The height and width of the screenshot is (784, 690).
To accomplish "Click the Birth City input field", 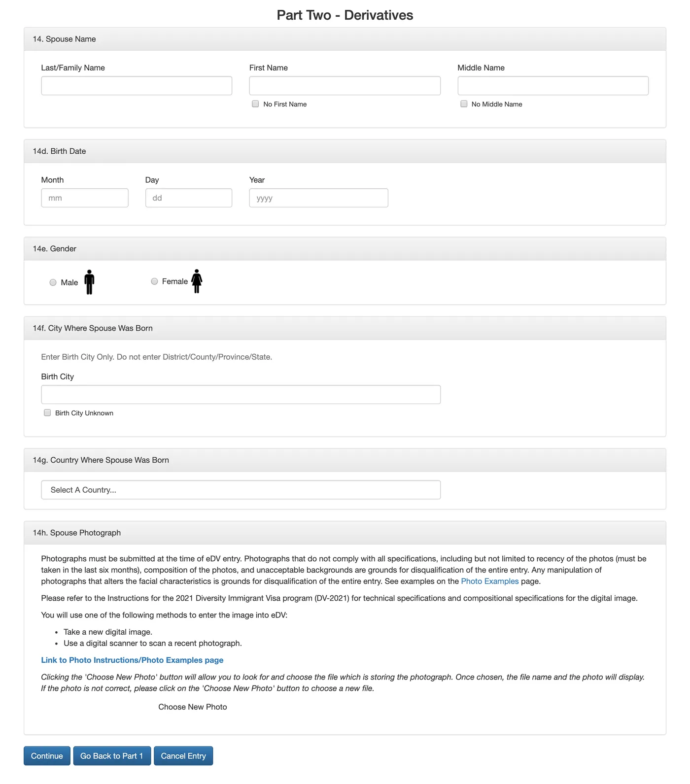I will tap(241, 395).
